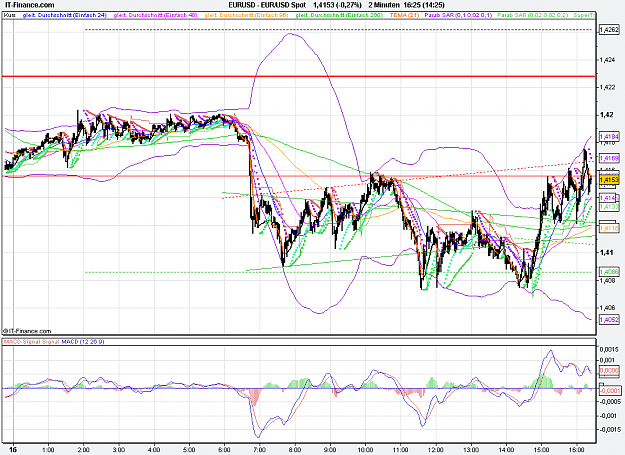625x455 pixels.
Task: Open the 2 Minuten timeframe label
Action: [x=384, y=5]
